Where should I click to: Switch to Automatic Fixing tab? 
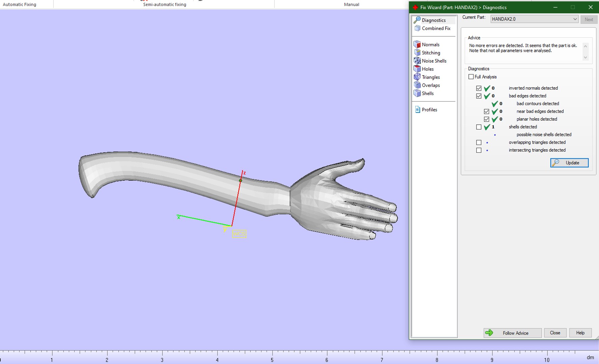pos(20,4)
